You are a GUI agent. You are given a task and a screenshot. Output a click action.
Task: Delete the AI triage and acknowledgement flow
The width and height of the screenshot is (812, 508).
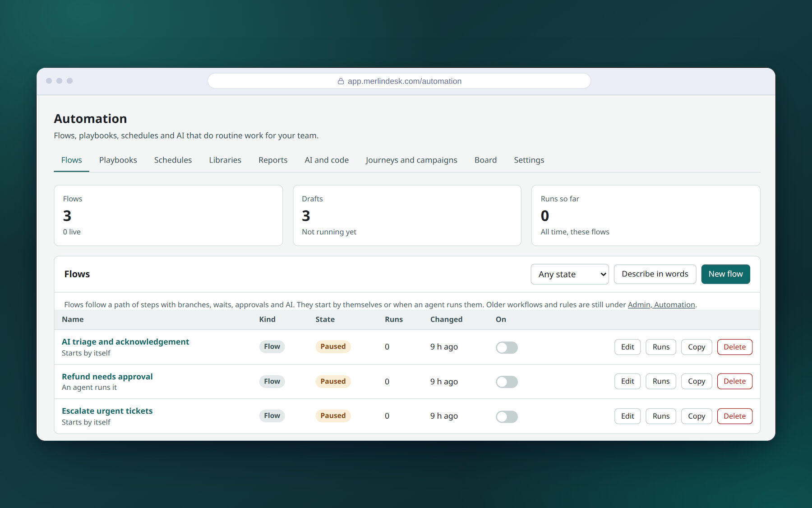[735, 347]
